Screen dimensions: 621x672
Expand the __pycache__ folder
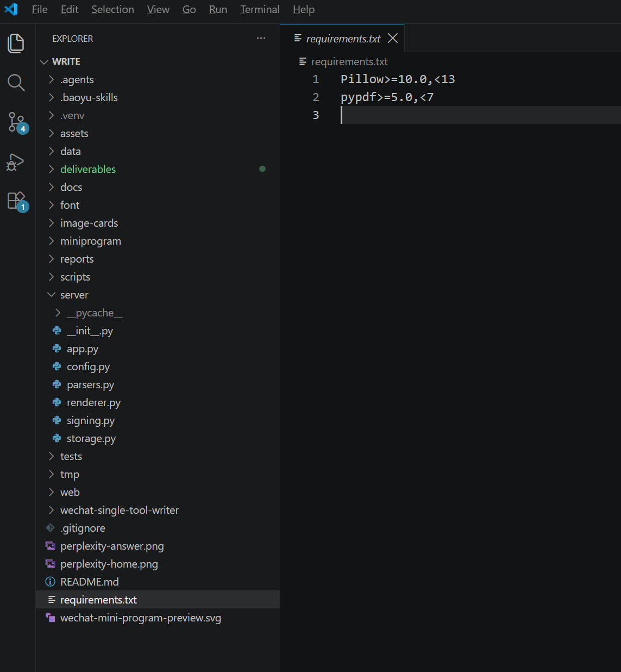[158, 313]
